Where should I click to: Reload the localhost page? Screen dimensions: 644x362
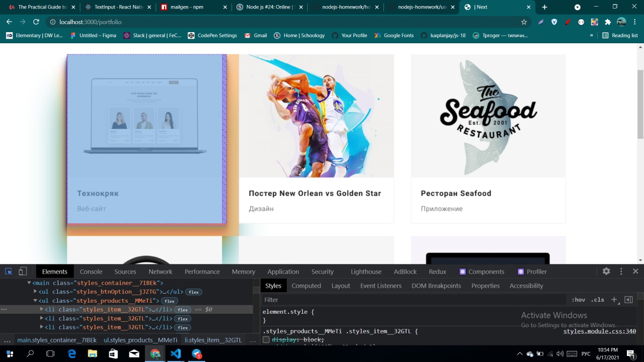pyautogui.click(x=36, y=22)
